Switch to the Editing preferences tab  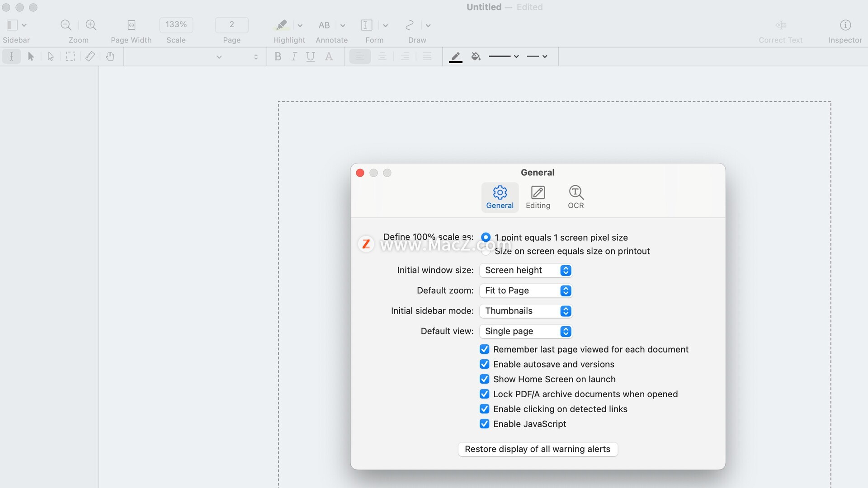(x=538, y=197)
